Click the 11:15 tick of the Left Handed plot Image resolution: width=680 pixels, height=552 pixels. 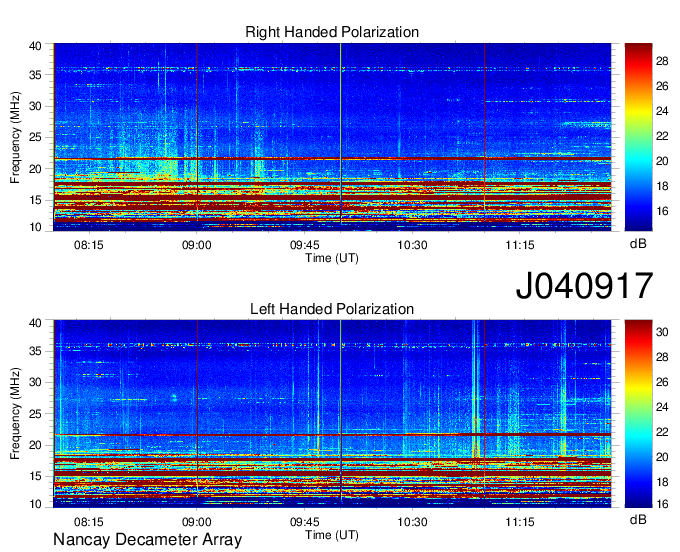click(520, 522)
